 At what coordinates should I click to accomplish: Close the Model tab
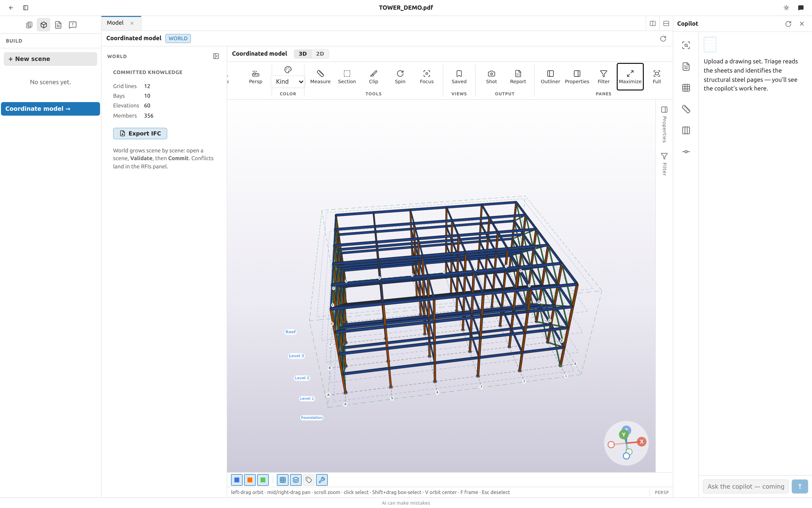(x=132, y=23)
